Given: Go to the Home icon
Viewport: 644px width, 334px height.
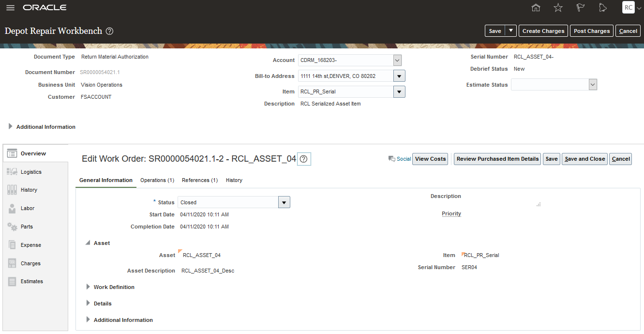Looking at the screenshot, I should (536, 8).
